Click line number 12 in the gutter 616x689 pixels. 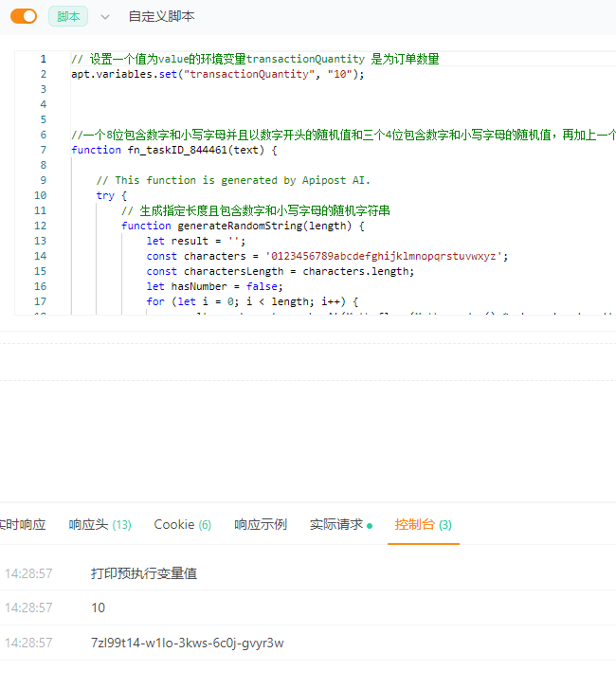pyautogui.click(x=40, y=226)
